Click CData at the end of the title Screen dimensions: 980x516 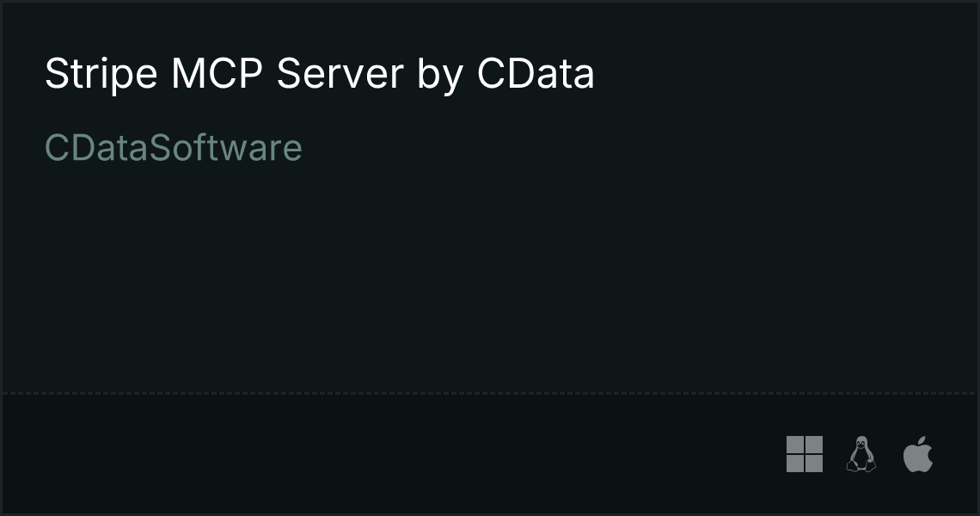click(x=536, y=73)
